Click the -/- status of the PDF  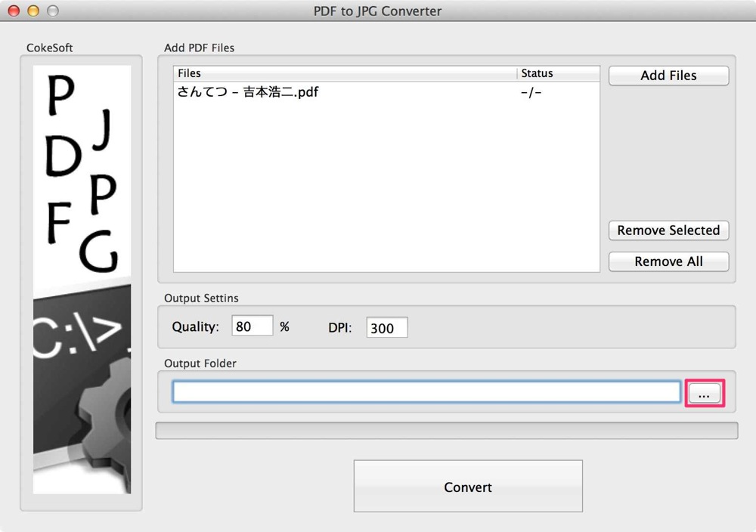(531, 92)
